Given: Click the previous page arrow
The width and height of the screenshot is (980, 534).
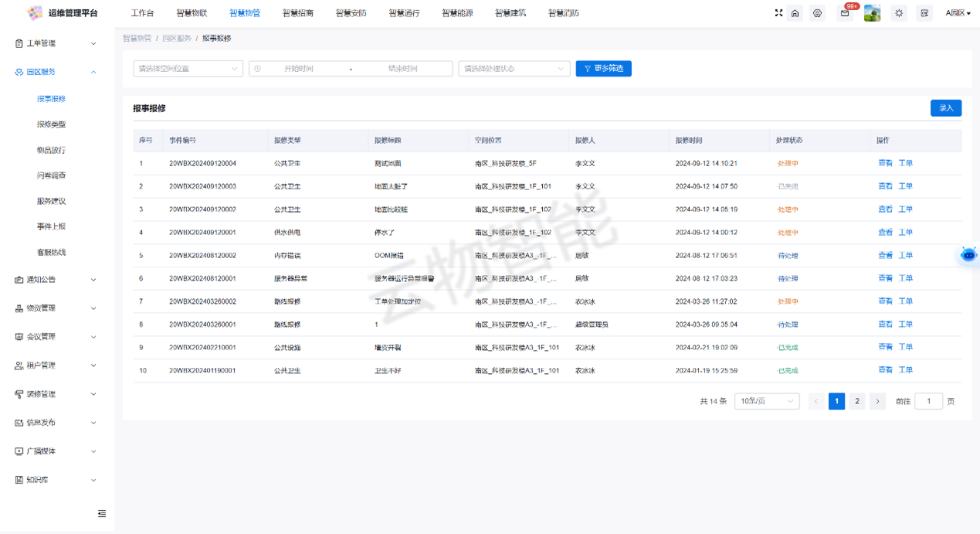Looking at the screenshot, I should click(816, 401).
